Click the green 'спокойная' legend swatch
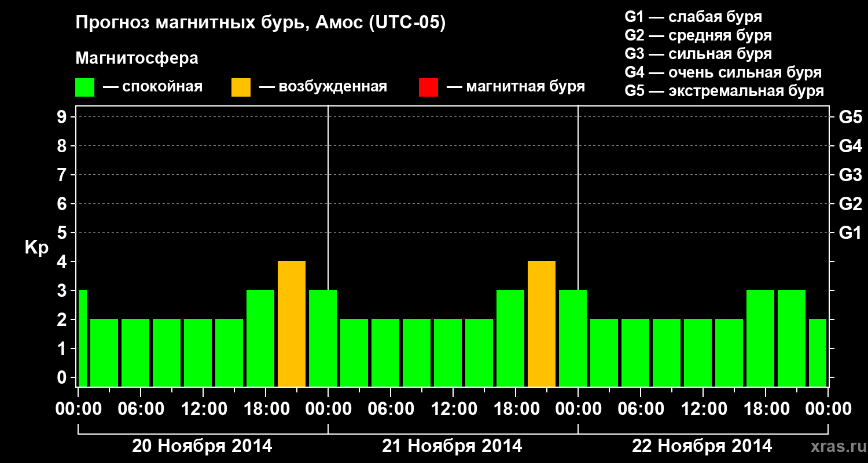This screenshot has height=463, width=868. point(85,87)
